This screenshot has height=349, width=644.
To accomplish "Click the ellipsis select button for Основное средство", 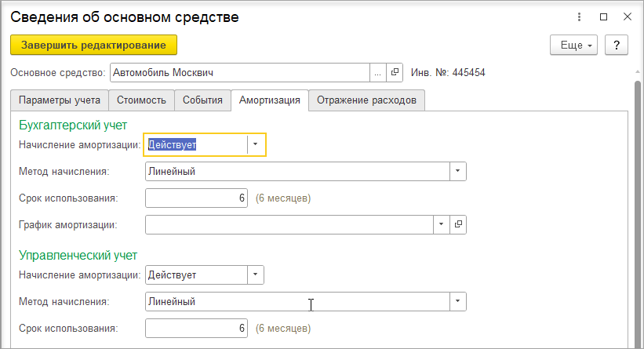I will click(x=378, y=73).
